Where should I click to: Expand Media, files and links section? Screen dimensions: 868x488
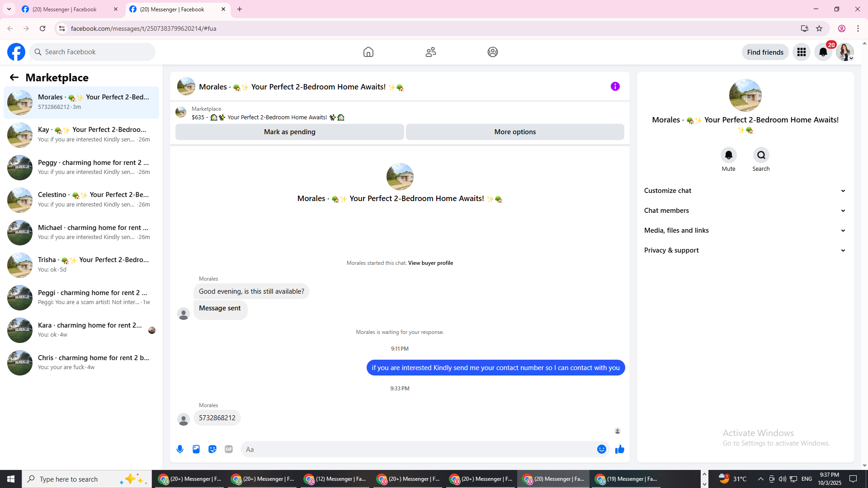745,230
